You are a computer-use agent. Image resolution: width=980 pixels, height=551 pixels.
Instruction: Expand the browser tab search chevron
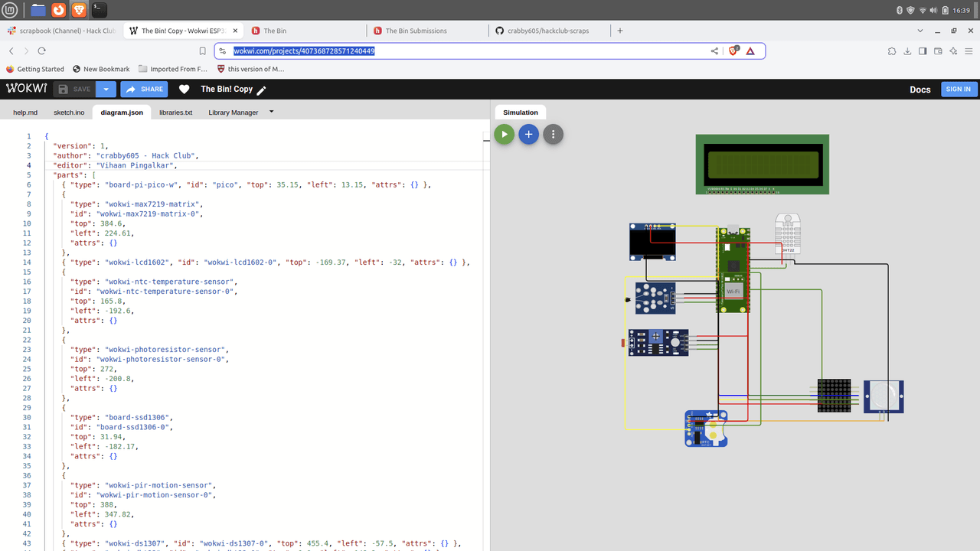920,31
